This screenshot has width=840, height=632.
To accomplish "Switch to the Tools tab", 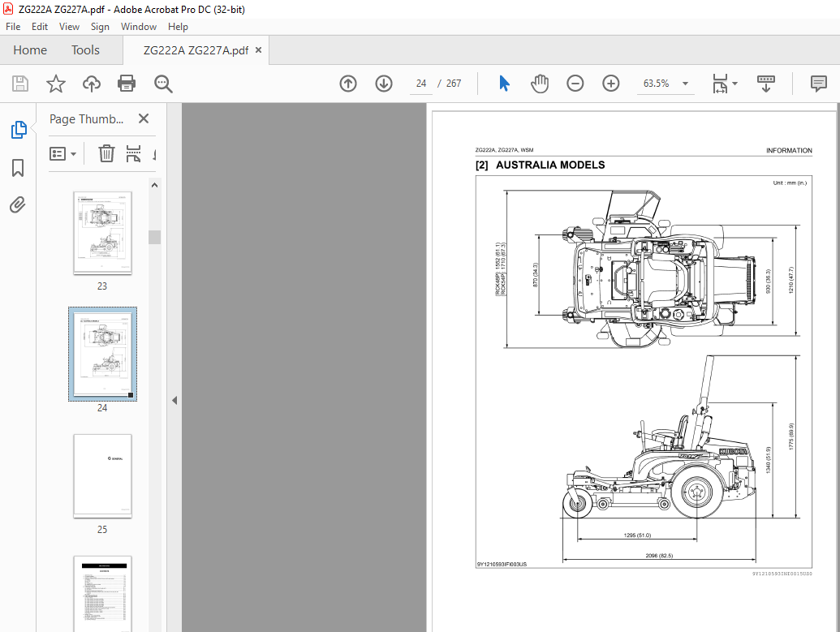I will pos(86,49).
